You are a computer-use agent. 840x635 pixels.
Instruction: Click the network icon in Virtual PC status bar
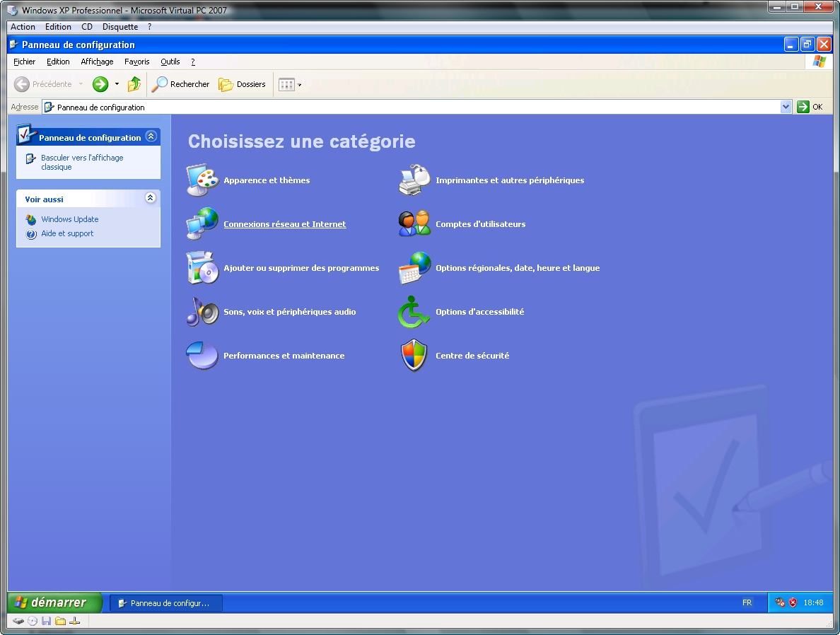pyautogui.click(x=74, y=621)
